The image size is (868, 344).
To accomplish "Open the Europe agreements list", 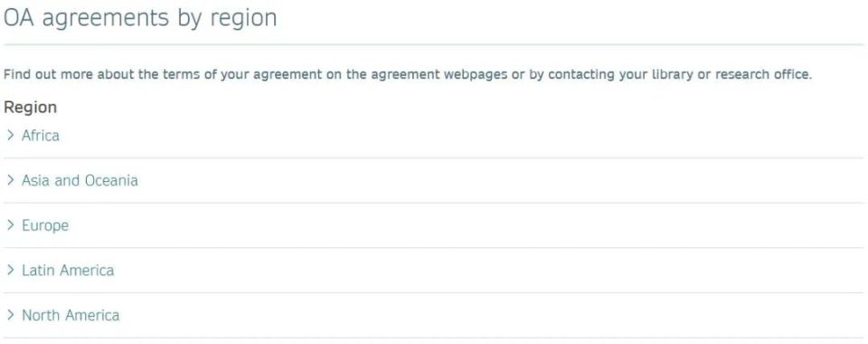I will pyautogui.click(x=433, y=225).
